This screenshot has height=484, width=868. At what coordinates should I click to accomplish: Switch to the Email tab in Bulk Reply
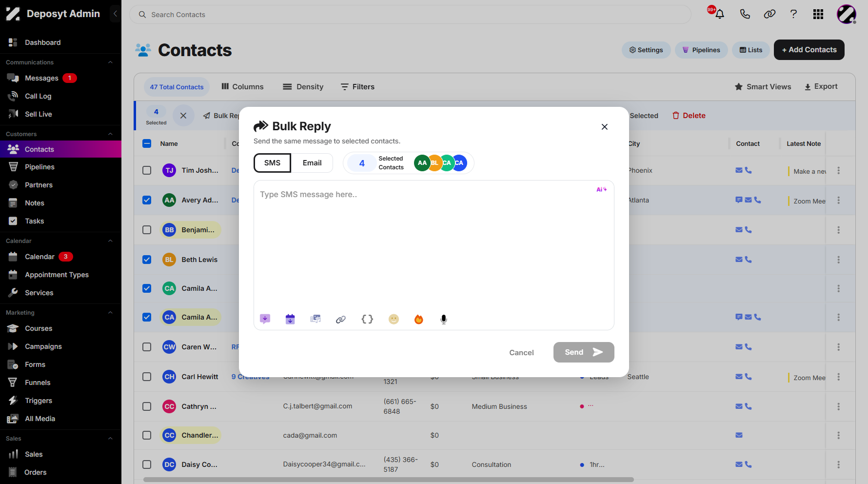(x=312, y=163)
